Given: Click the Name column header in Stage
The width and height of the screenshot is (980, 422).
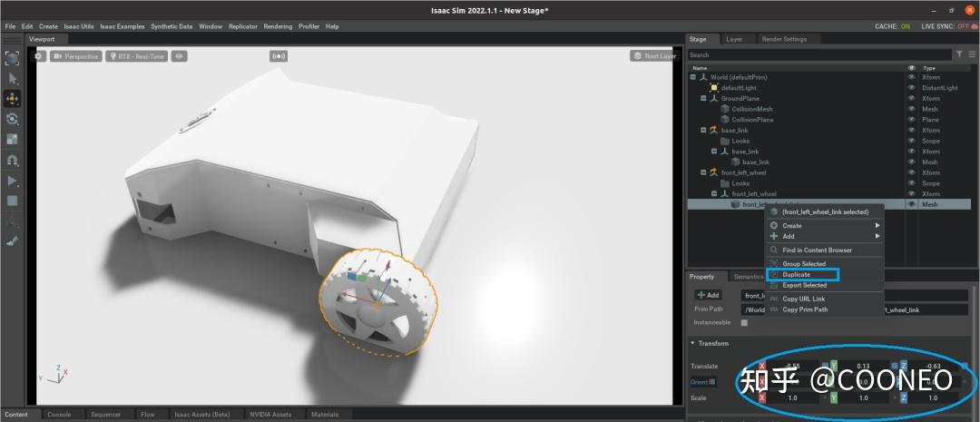Looking at the screenshot, I should point(700,68).
